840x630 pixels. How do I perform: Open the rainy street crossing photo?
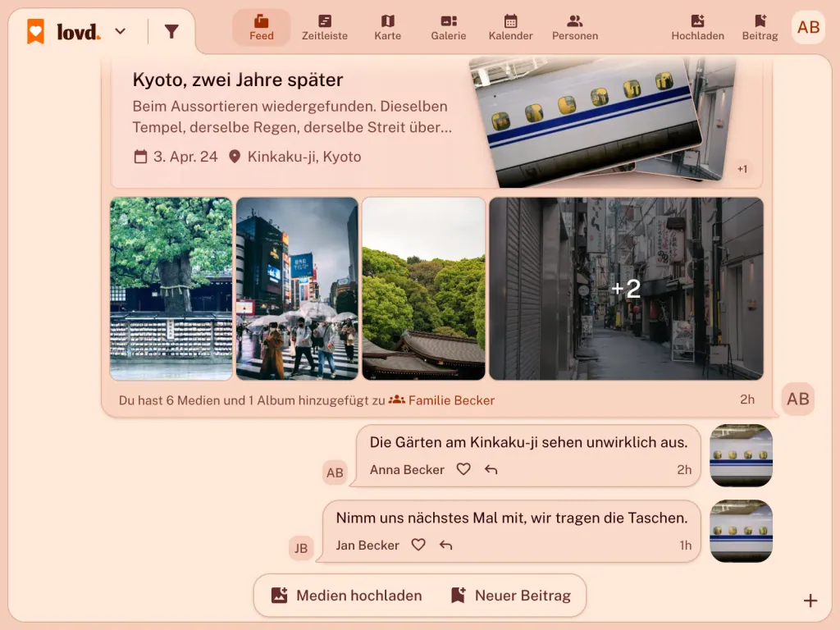click(297, 289)
